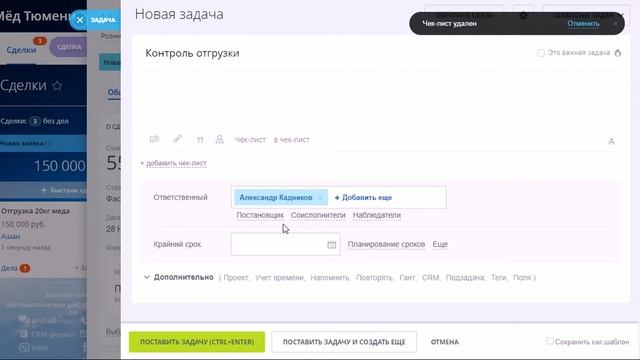
Task: Select the Постановщик role link
Action: pos(260,215)
